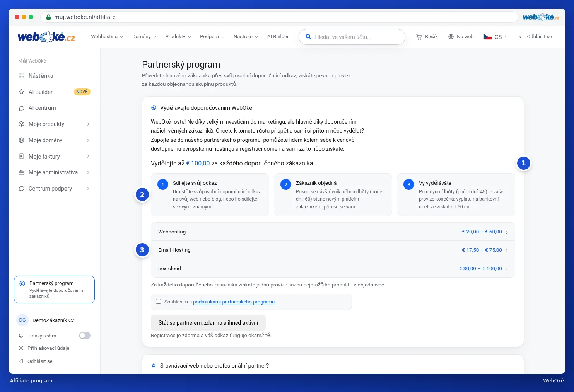Click the globe icon beside Na web
The image size is (574, 392).
tap(451, 37)
